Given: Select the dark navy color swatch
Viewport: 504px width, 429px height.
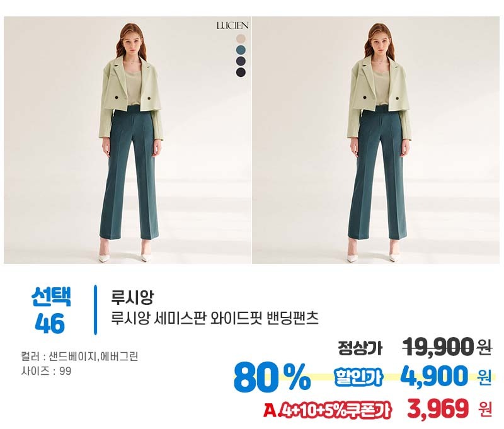Looking at the screenshot, I should 241,61.
